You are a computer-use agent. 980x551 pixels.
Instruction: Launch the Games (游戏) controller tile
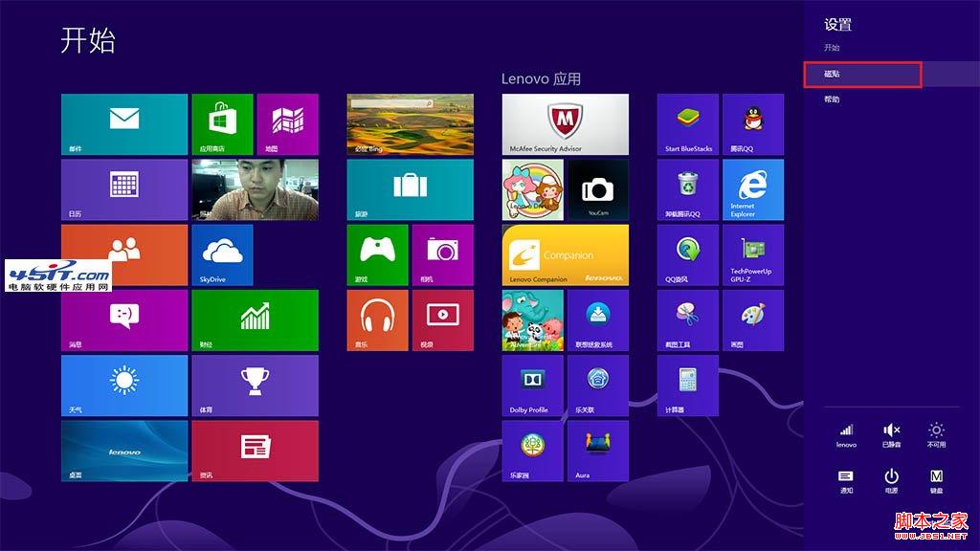click(x=377, y=254)
